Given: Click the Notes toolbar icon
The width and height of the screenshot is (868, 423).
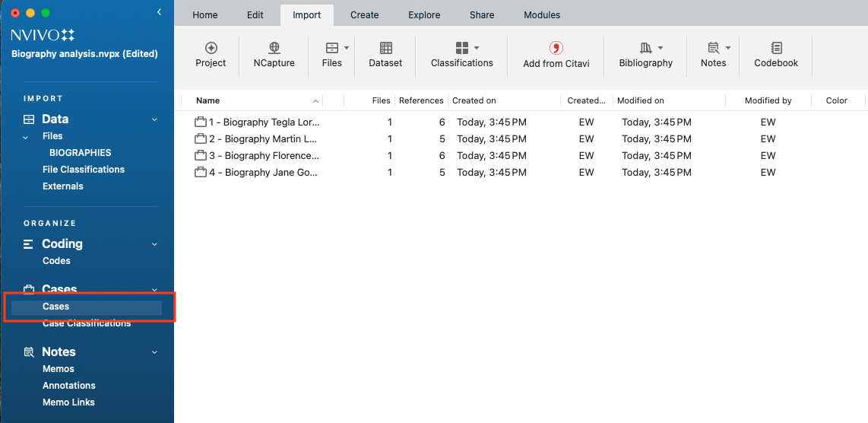Looking at the screenshot, I should [713, 48].
